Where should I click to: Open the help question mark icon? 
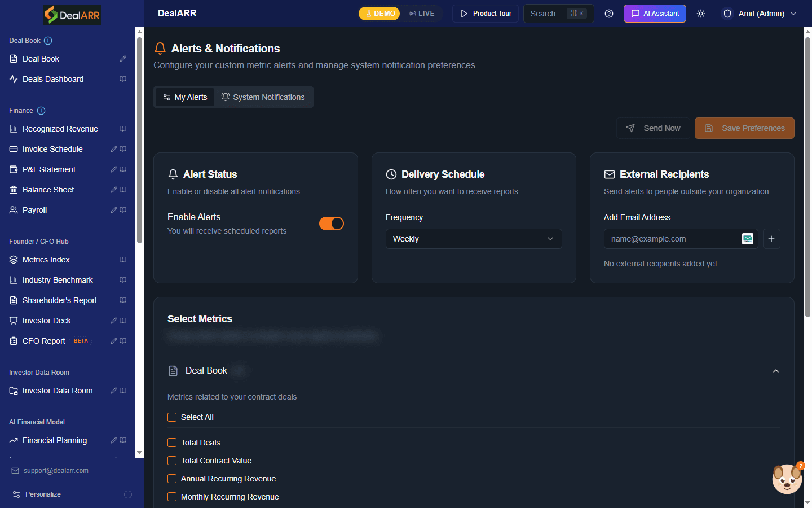pos(609,14)
